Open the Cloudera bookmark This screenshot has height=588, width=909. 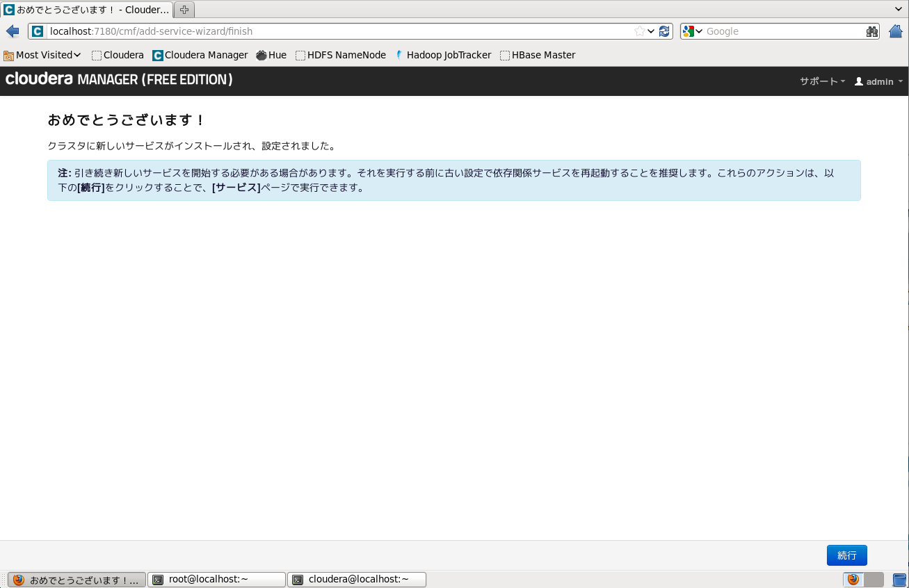click(118, 55)
